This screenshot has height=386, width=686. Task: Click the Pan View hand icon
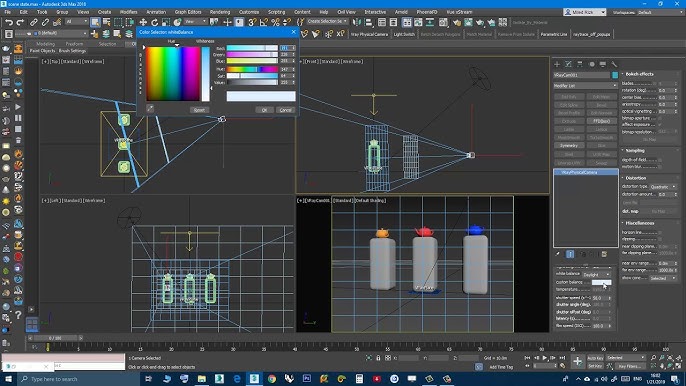tap(662, 366)
